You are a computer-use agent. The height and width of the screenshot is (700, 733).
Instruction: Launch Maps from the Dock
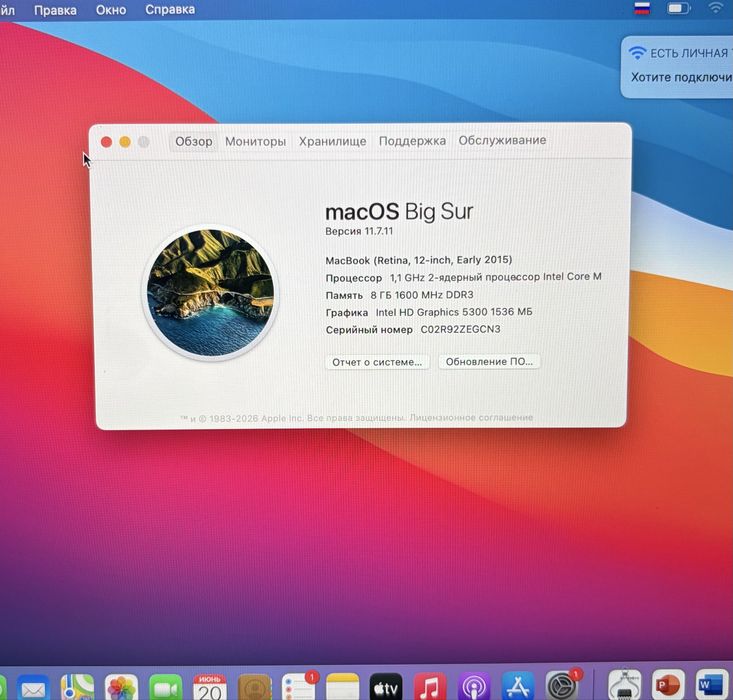click(x=77, y=687)
